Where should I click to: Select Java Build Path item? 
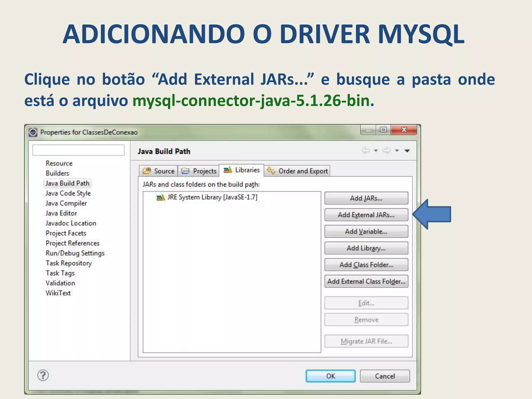(x=67, y=183)
